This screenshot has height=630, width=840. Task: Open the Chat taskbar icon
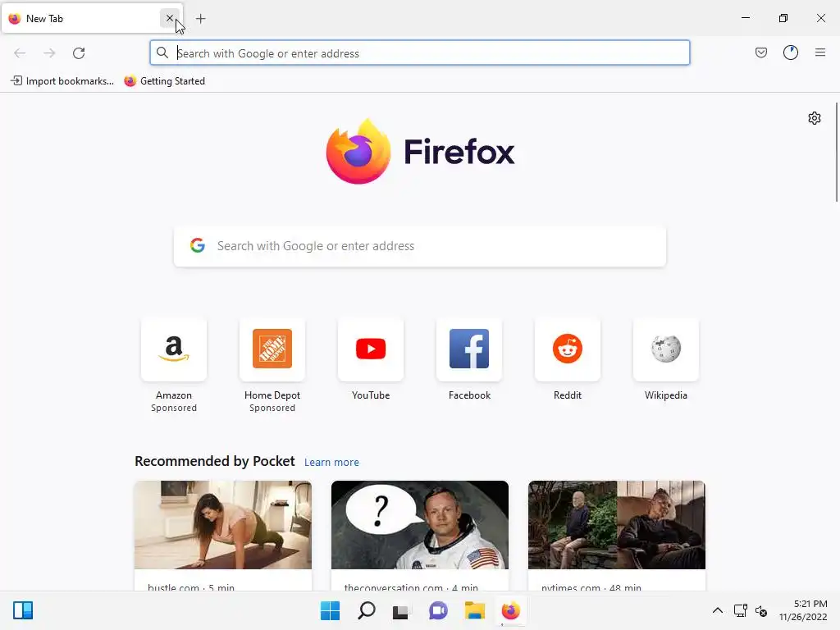438,610
